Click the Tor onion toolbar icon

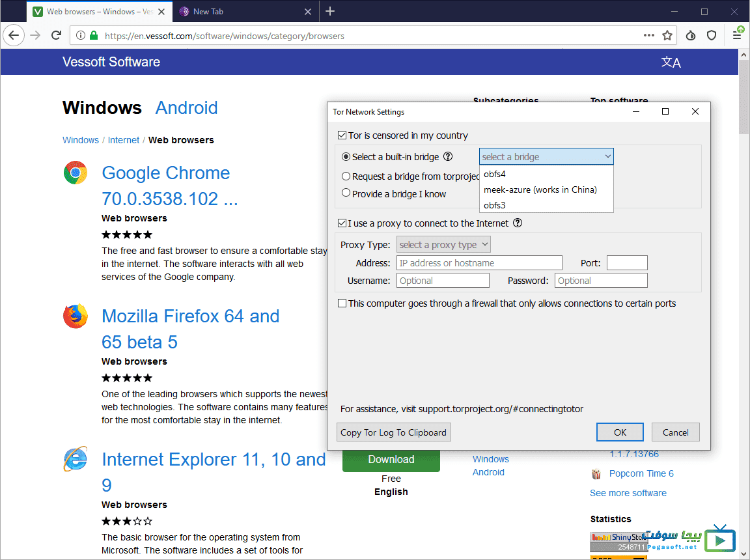(x=691, y=35)
